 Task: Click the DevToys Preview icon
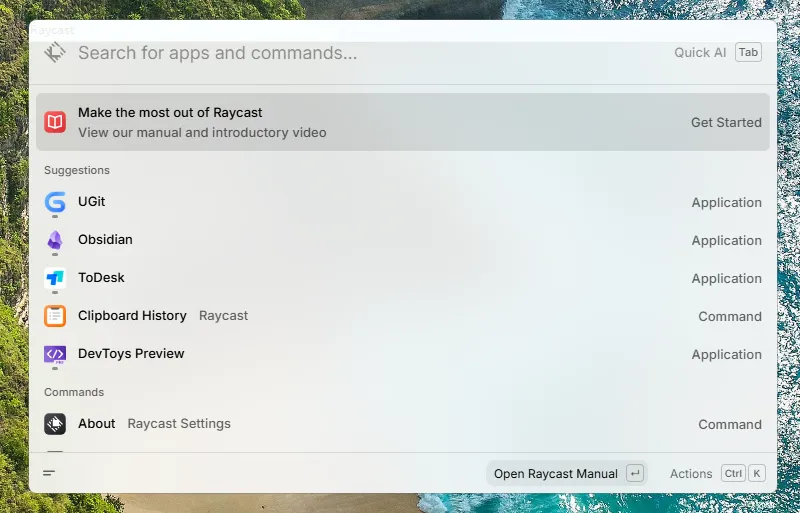point(55,354)
